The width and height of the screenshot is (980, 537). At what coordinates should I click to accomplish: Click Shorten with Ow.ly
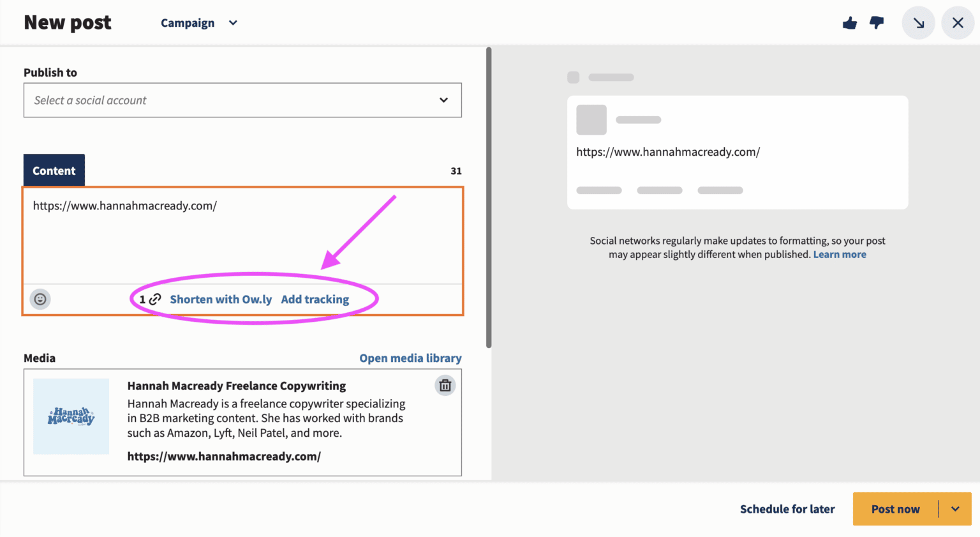click(x=221, y=299)
